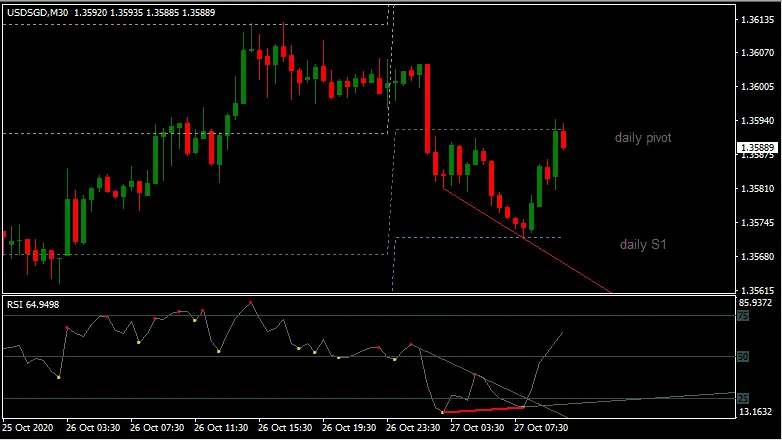
Task: Click the RSI level 25 marker
Action: (x=743, y=399)
